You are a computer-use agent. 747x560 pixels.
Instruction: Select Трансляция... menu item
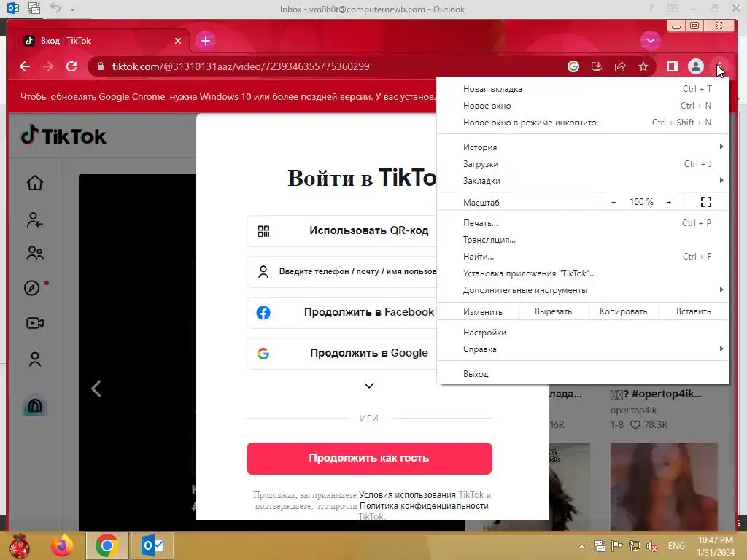[583, 240]
